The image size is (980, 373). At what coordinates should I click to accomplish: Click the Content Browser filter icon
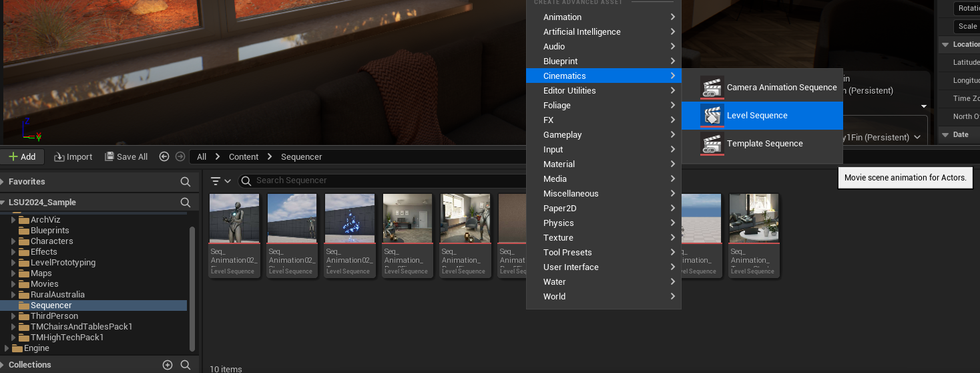coord(216,180)
